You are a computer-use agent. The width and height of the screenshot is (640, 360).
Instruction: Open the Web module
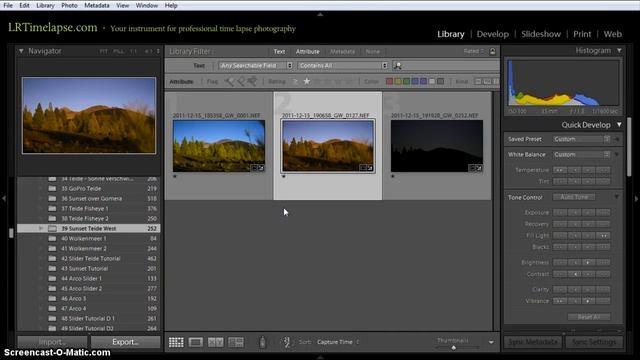click(x=613, y=34)
